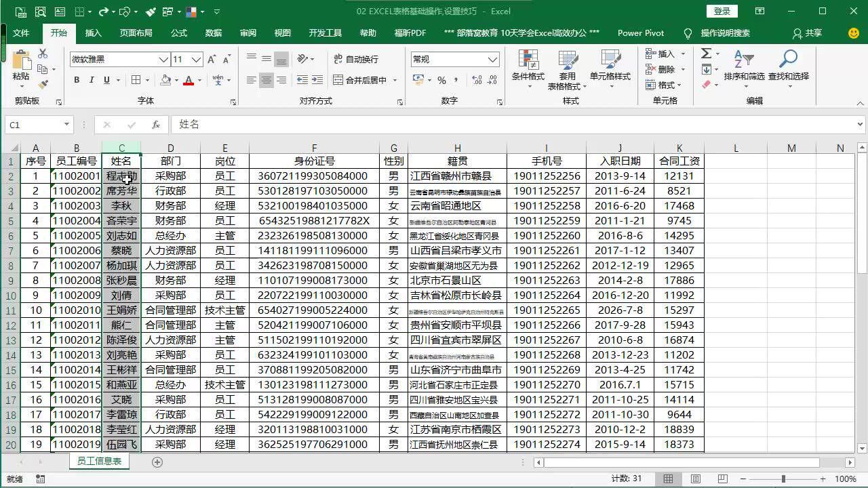Click the Fill down arrow icon
This screenshot has height=488, width=868.
pos(706,69)
